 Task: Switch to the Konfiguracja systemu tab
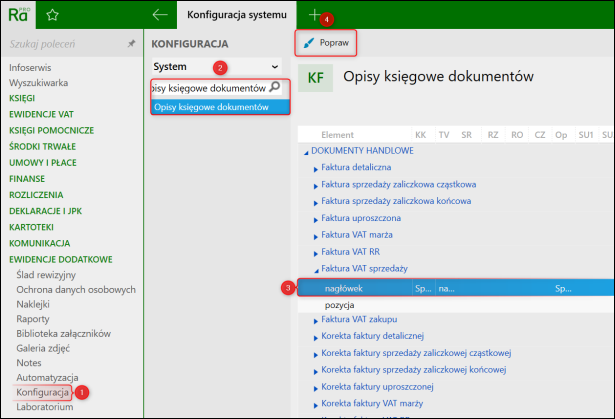point(237,15)
